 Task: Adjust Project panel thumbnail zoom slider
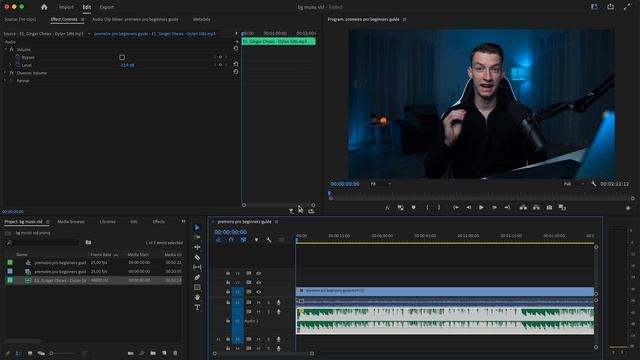pos(61,353)
